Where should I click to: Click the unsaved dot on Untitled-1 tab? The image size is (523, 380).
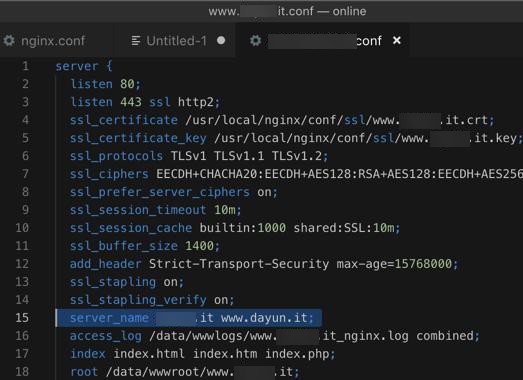tap(221, 40)
